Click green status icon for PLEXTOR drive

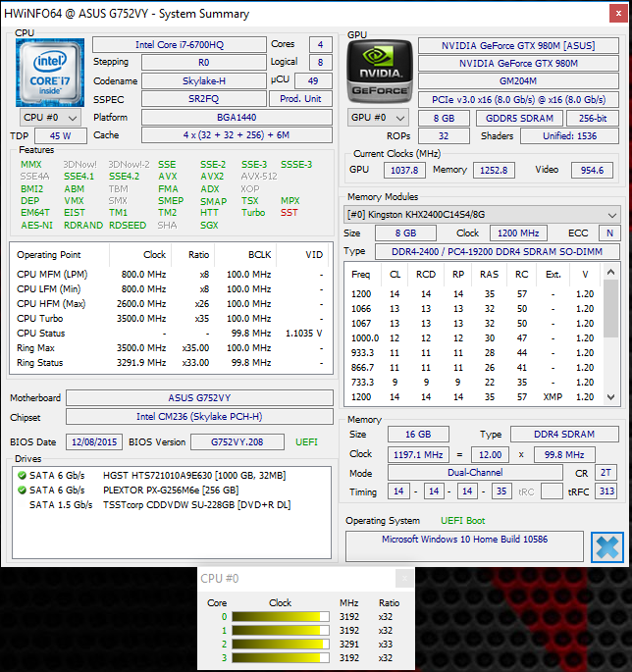[x=22, y=490]
